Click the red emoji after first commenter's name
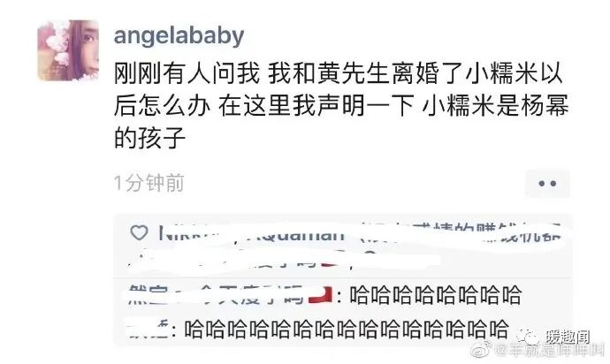Screen dimensions: 610x364 (x=320, y=295)
